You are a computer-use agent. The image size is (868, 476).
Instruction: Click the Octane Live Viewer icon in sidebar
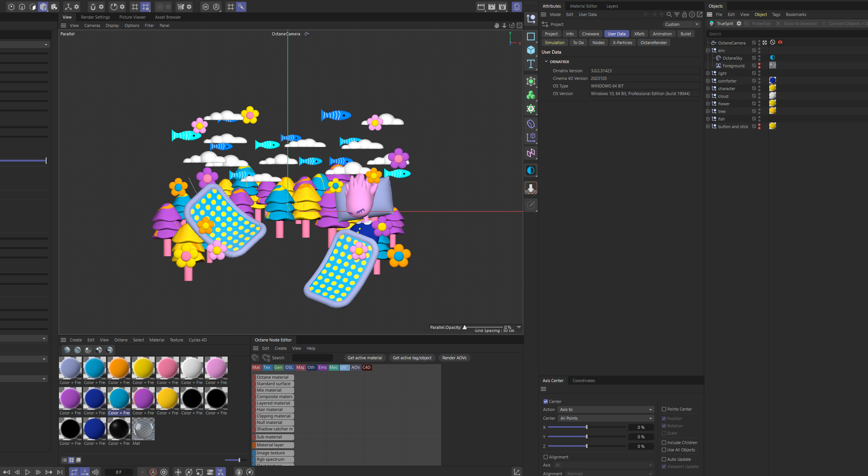pos(531,170)
